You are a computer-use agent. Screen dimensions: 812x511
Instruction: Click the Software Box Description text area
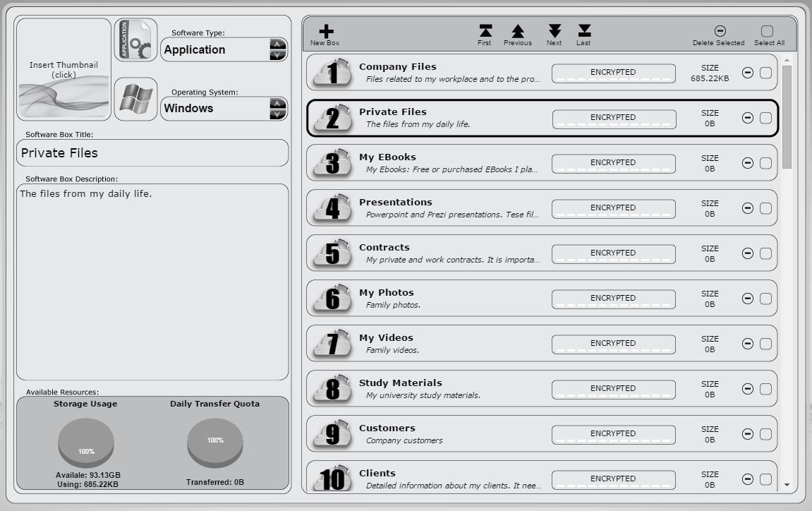(x=152, y=282)
